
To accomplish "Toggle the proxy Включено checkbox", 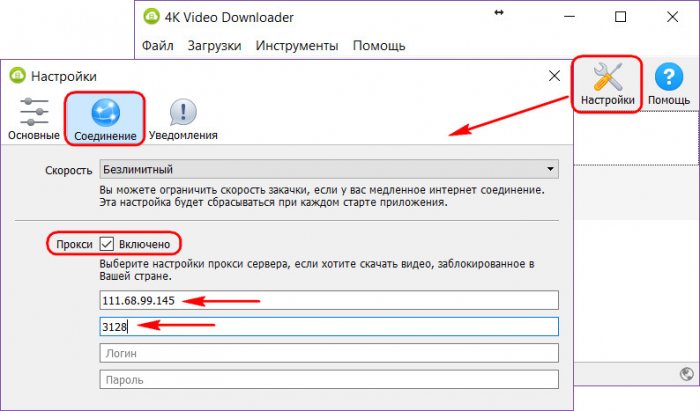I will pyautogui.click(x=107, y=244).
